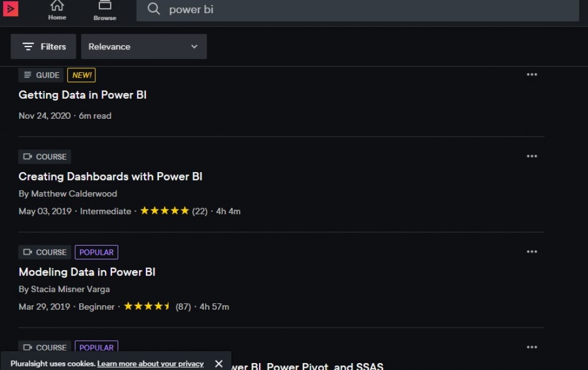Open the Browse section
The image size is (588, 370).
(x=105, y=10)
